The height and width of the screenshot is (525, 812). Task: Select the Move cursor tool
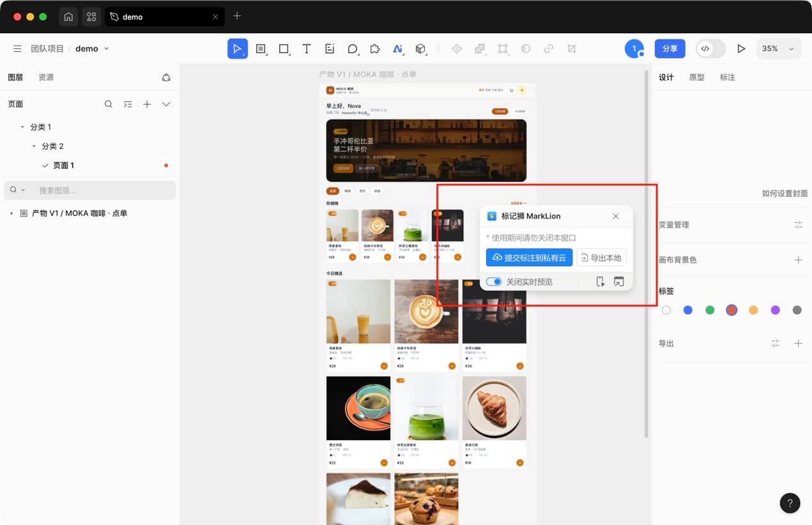(x=238, y=49)
